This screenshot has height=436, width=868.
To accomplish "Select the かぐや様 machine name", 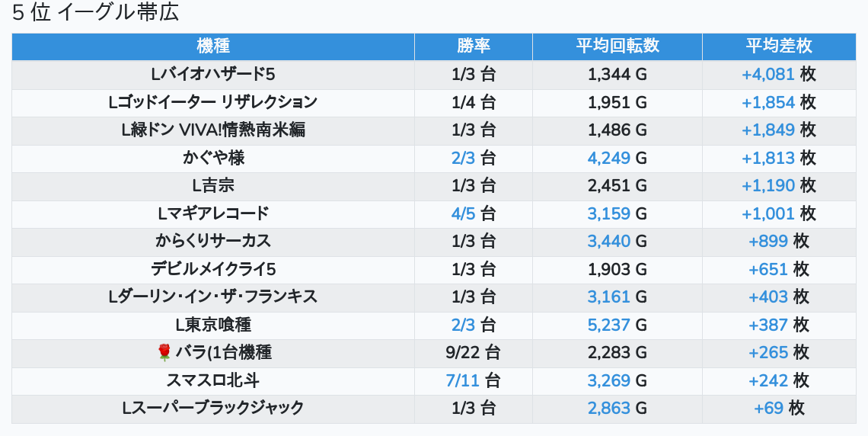I will point(213,158).
